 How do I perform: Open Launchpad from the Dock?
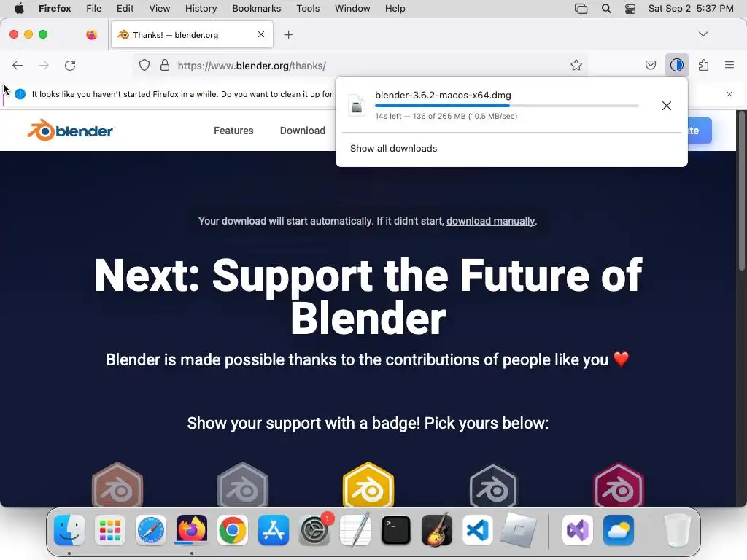(110, 530)
